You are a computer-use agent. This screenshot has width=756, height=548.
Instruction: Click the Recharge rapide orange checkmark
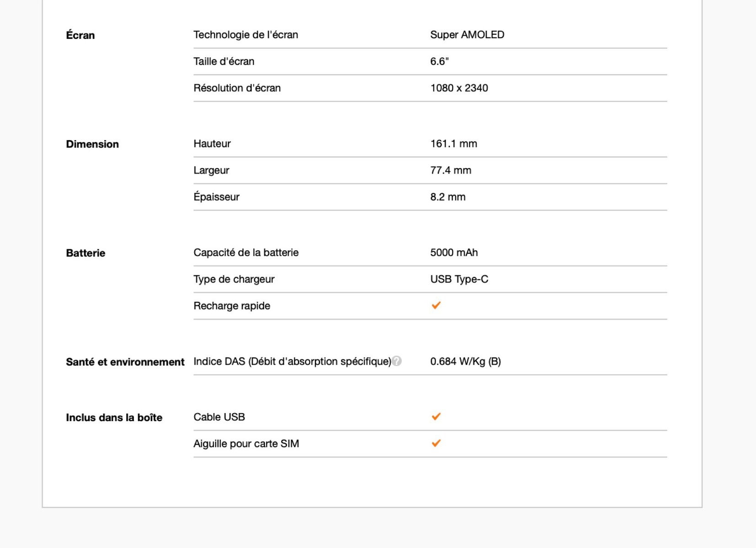point(436,306)
